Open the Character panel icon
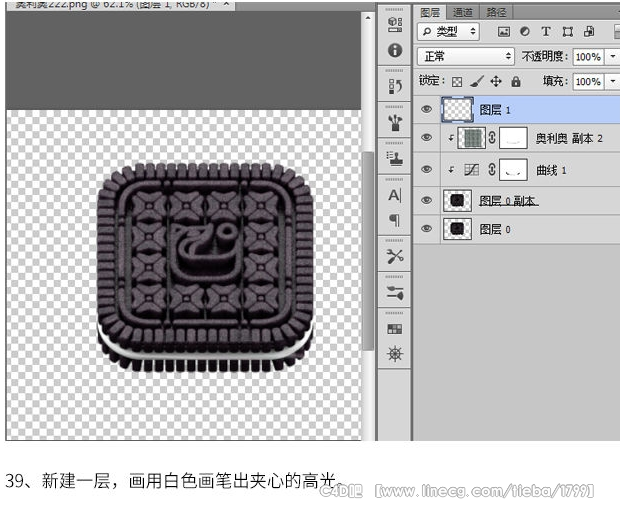Viewport: 620px width, 508px height. pos(395,195)
